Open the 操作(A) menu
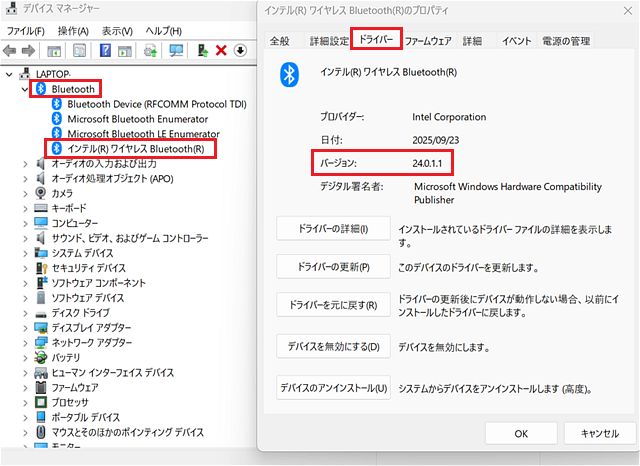 [x=73, y=31]
